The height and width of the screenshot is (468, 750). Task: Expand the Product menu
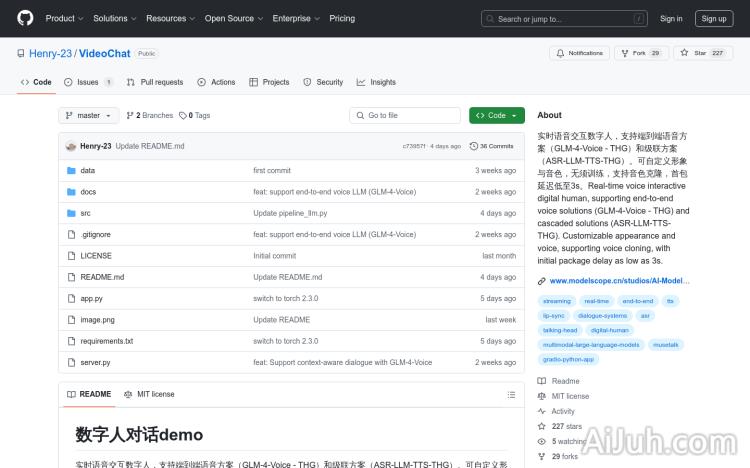[x=64, y=18]
